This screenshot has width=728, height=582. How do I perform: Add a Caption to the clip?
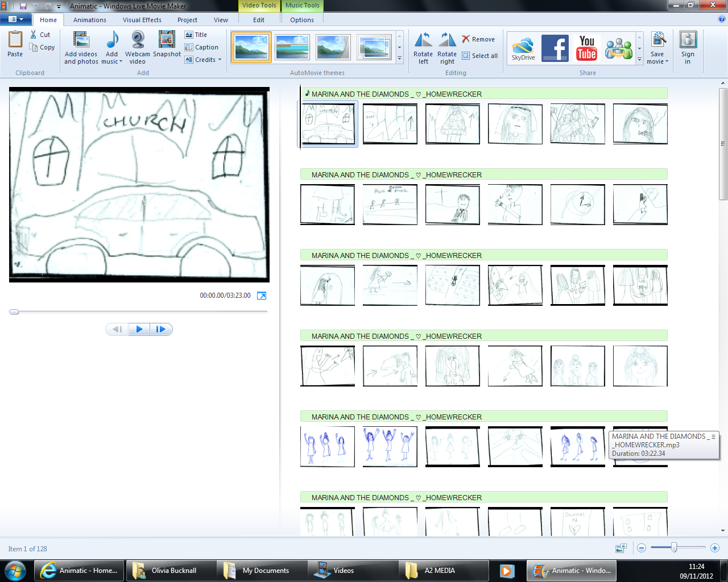tap(201, 47)
